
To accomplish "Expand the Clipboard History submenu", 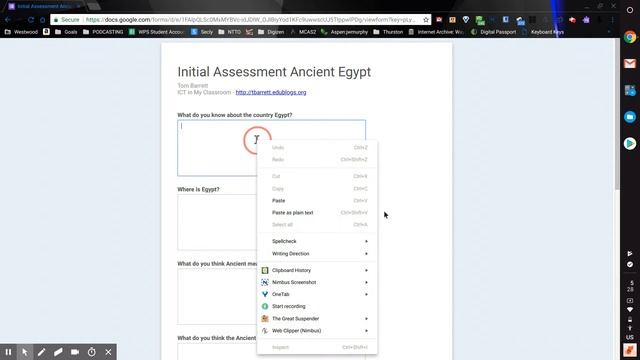I will [x=317, y=270].
